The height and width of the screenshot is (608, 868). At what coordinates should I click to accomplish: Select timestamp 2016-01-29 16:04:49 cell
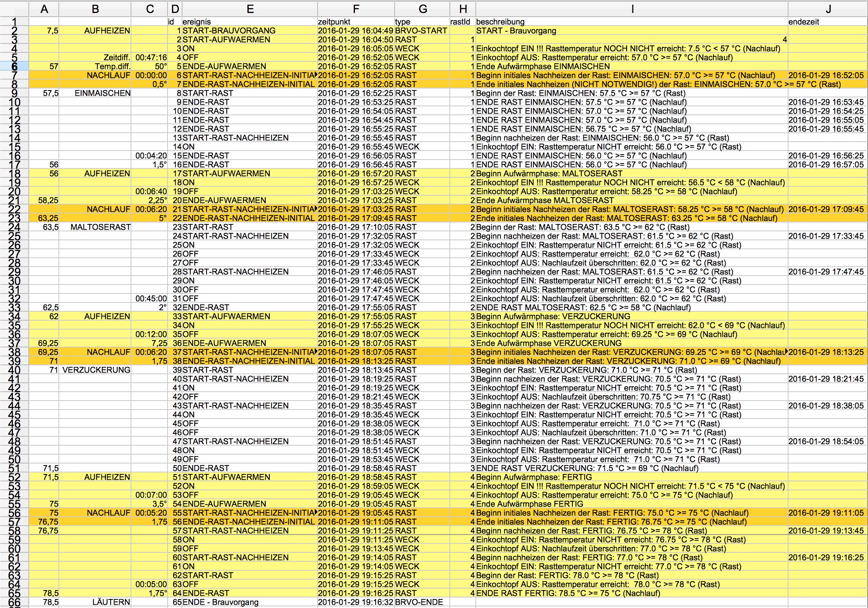point(356,30)
